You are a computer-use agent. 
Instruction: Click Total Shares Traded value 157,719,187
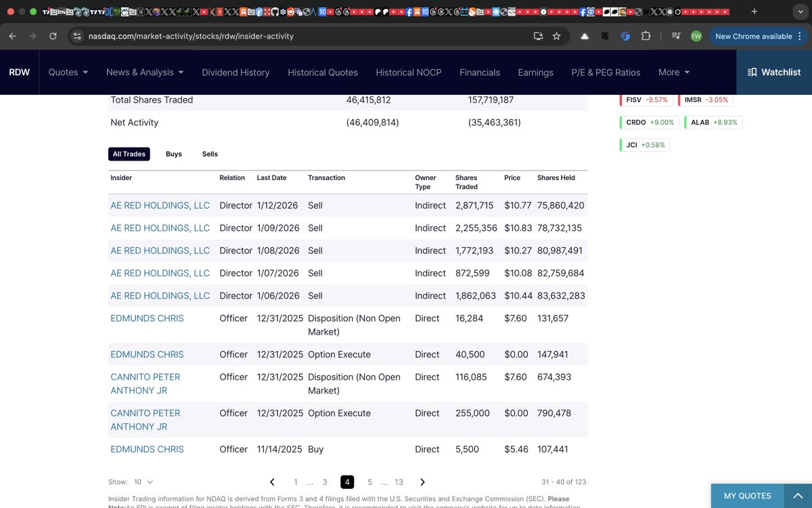(x=491, y=100)
